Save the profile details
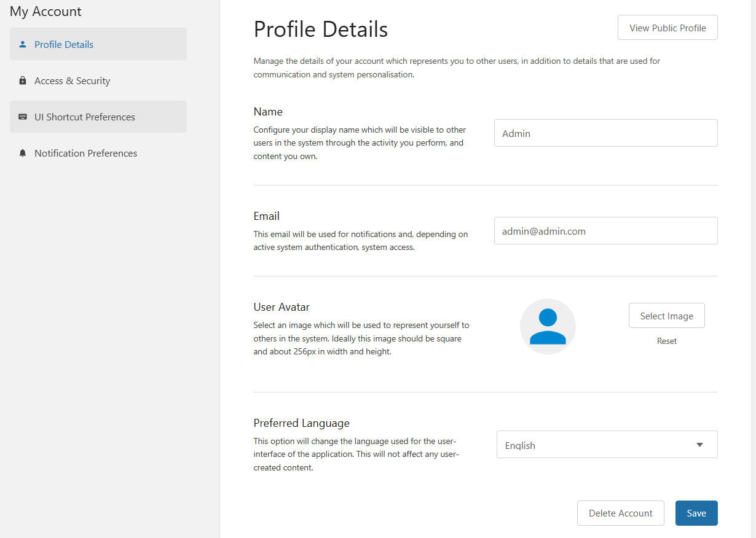 point(696,513)
